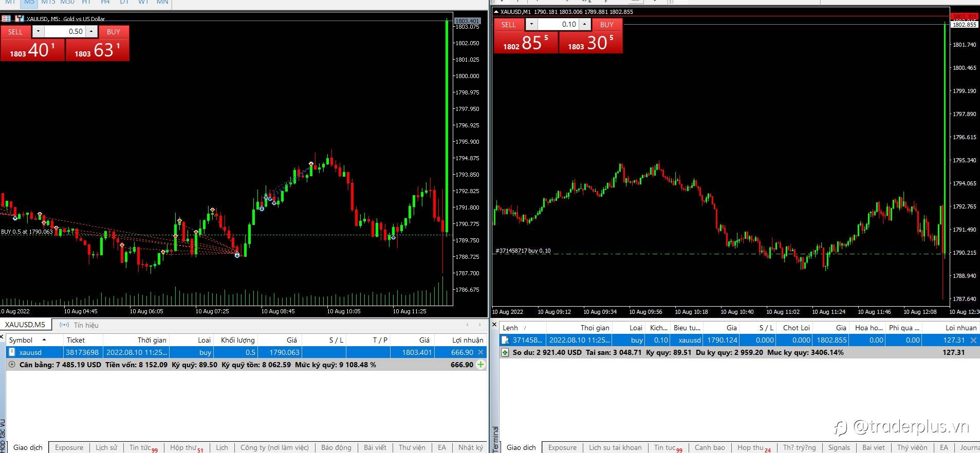Image resolution: width=980 pixels, height=453 pixels.
Task: Click the '#371458717 buy 0.10' order line label
Action: [523, 251]
